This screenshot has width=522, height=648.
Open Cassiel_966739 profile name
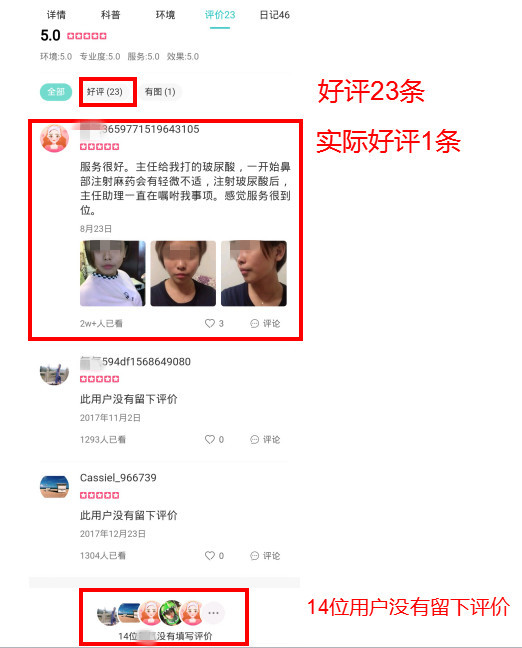click(x=118, y=478)
